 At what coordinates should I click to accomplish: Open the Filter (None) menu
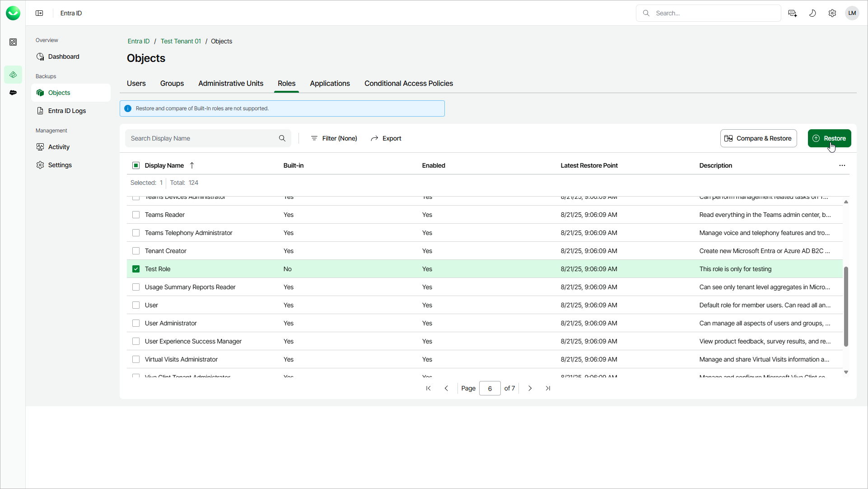334,138
